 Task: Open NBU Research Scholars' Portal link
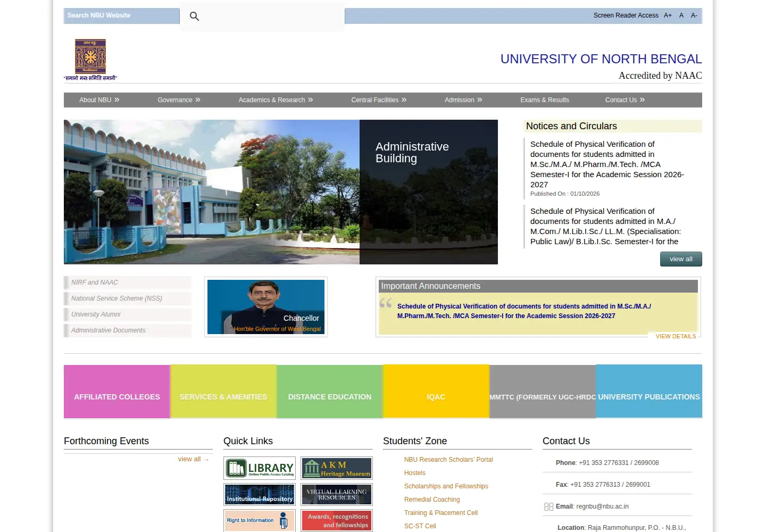(x=448, y=460)
